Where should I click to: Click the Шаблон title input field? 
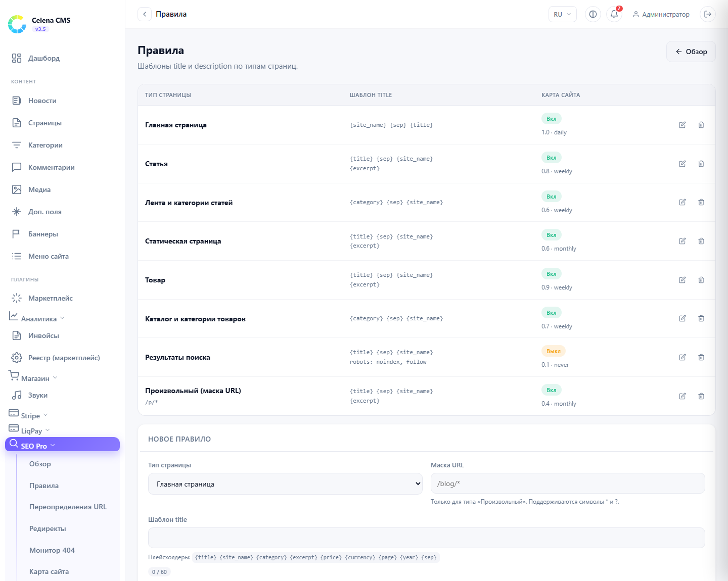426,538
